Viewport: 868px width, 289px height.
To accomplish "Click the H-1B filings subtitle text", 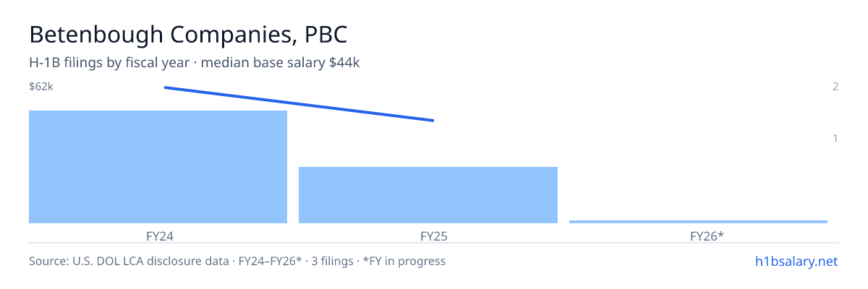I will pos(111,63).
